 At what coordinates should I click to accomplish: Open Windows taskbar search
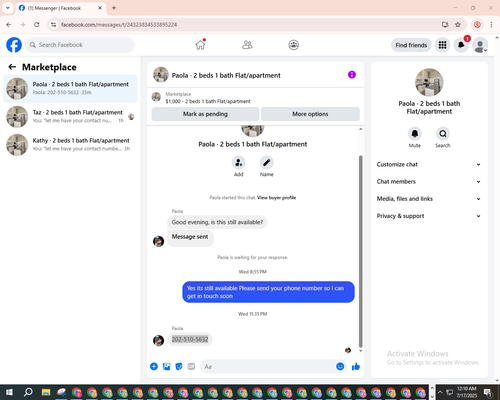coord(28,392)
